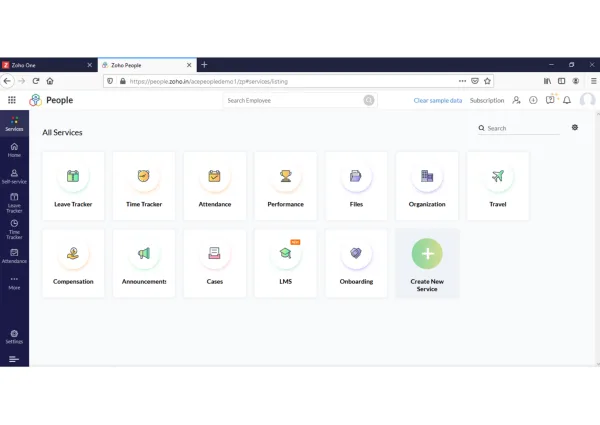Bookmark this page with star icon
This screenshot has height=425, width=600.
(487, 81)
